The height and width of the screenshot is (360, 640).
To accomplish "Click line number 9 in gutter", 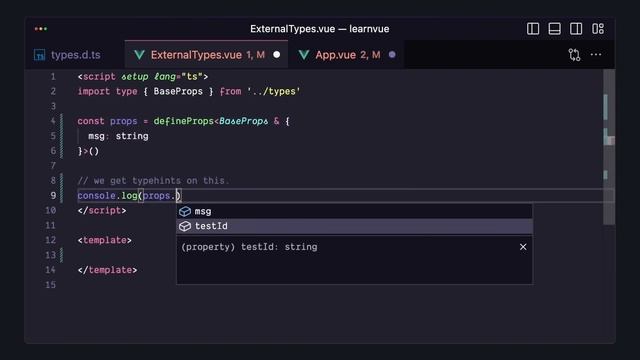I will coord(53,196).
